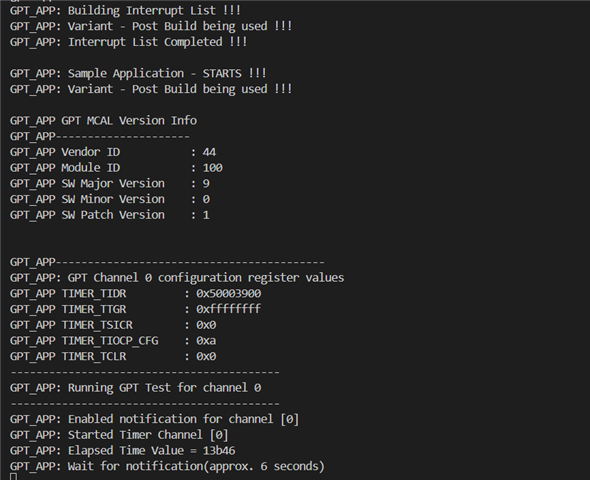Click the Elapsed Time Value 13b46
The height and width of the screenshot is (480, 590).
pos(219,451)
